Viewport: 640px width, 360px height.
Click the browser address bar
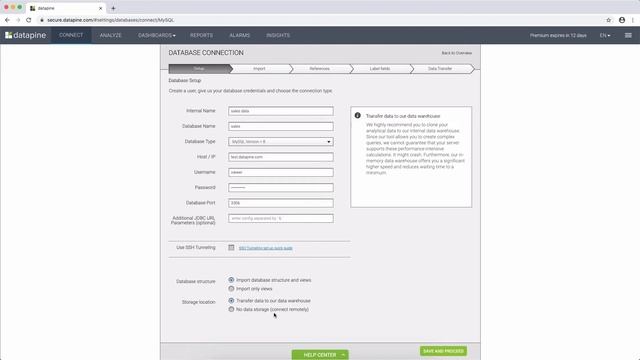coord(320,20)
